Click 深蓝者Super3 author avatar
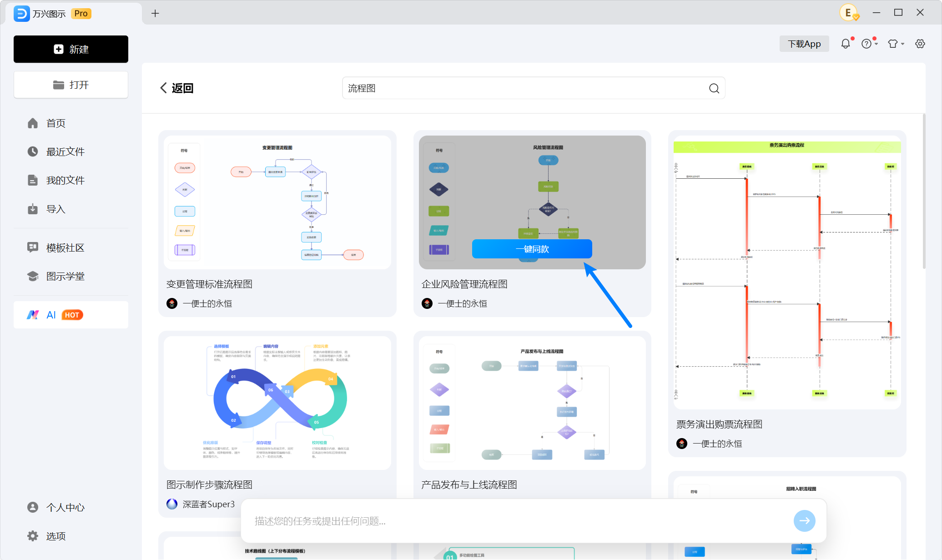 click(x=172, y=504)
